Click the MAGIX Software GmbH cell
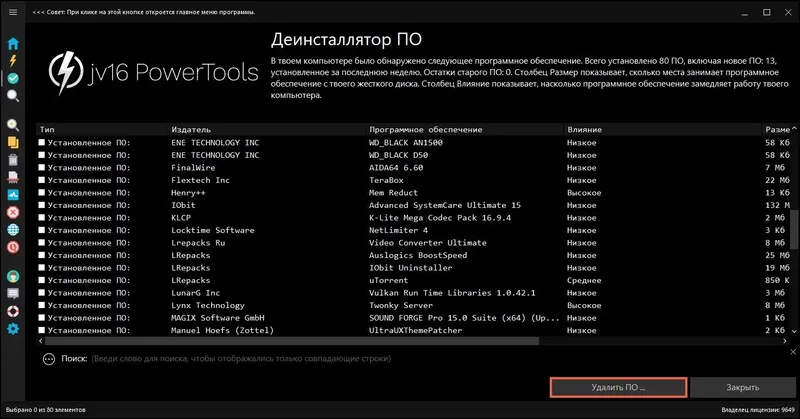 (218, 317)
